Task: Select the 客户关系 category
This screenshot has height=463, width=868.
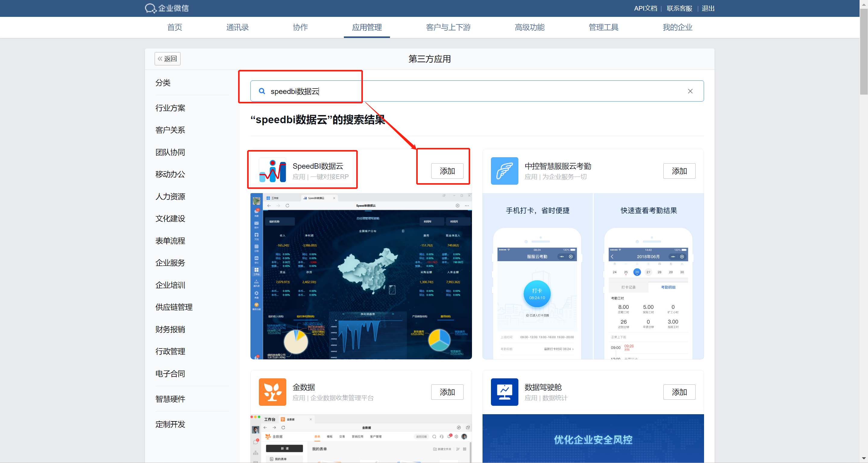Action: pos(170,130)
